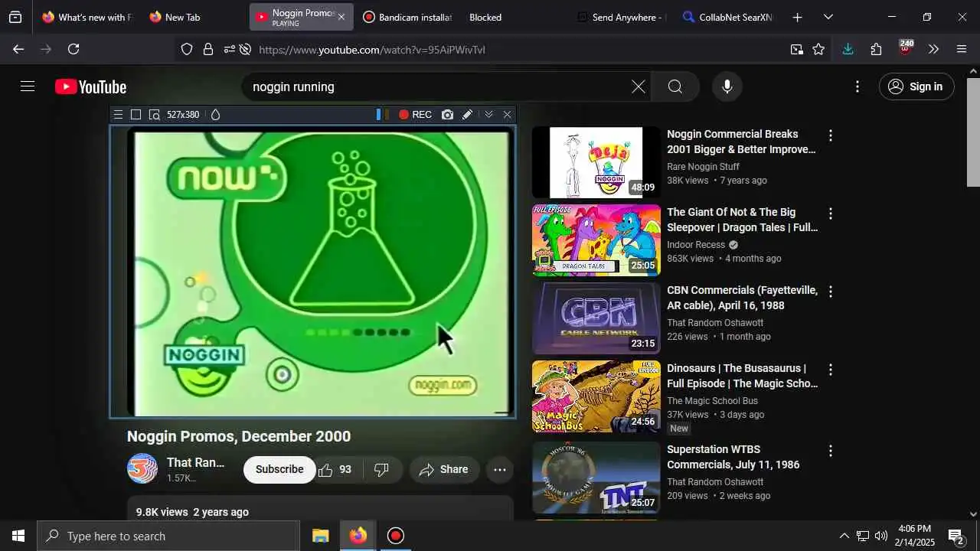This screenshot has height=551, width=980.
Task: Bookmark this page with the star icon
Action: tap(818, 50)
